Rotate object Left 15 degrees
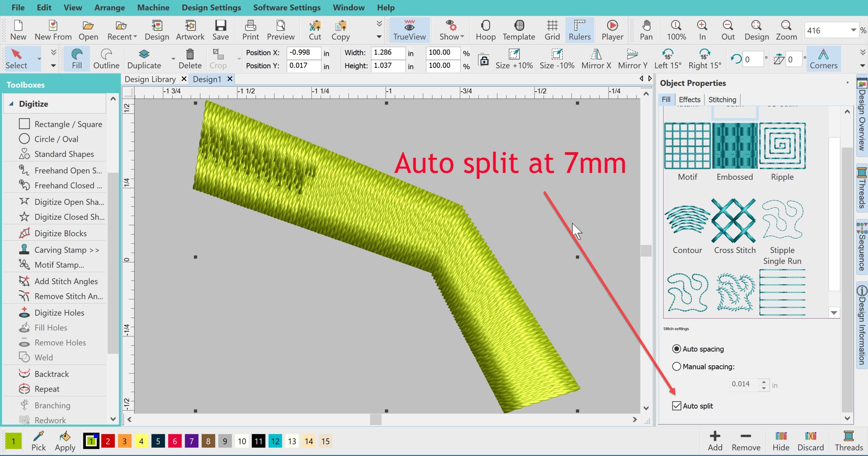 667,59
